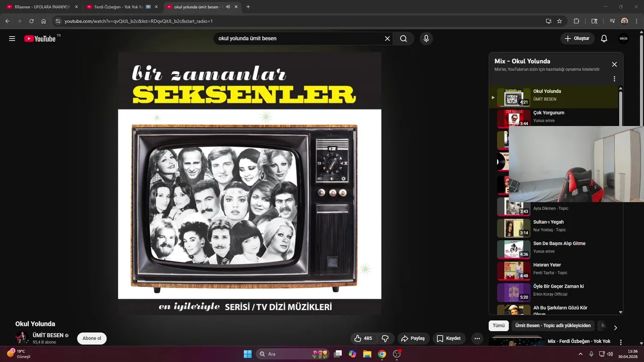The height and width of the screenshot is (362, 644).
Task: Open the YouTube hamburger guide menu
Action: pyautogui.click(x=12, y=39)
